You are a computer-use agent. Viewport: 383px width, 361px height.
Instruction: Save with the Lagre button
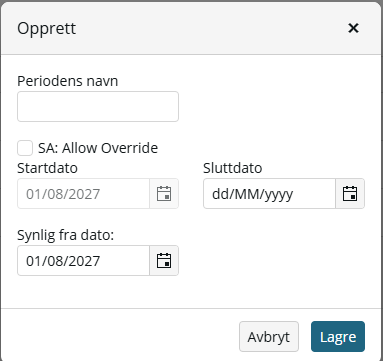point(338,337)
